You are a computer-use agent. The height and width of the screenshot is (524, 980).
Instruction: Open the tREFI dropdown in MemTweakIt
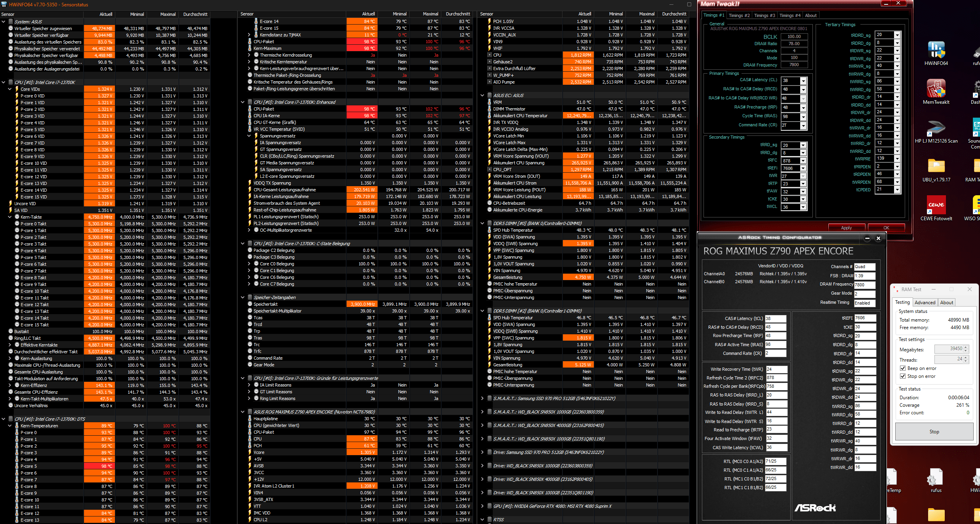point(803,168)
